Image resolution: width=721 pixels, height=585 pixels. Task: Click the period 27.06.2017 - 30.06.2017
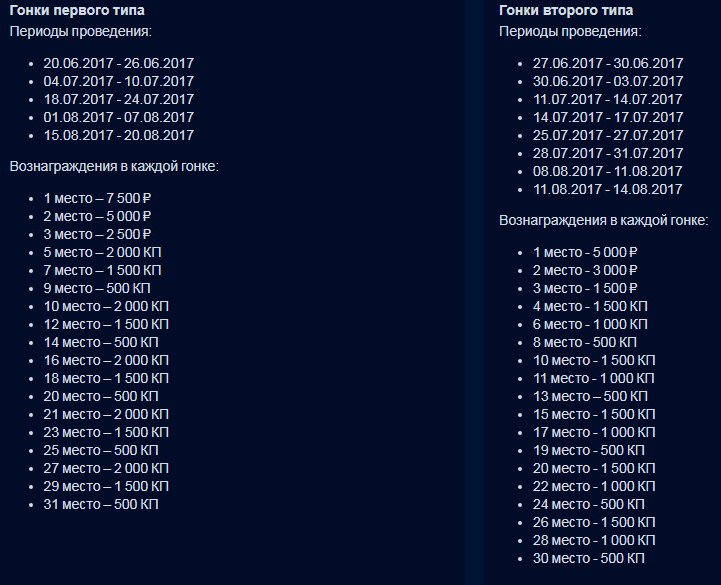point(608,63)
